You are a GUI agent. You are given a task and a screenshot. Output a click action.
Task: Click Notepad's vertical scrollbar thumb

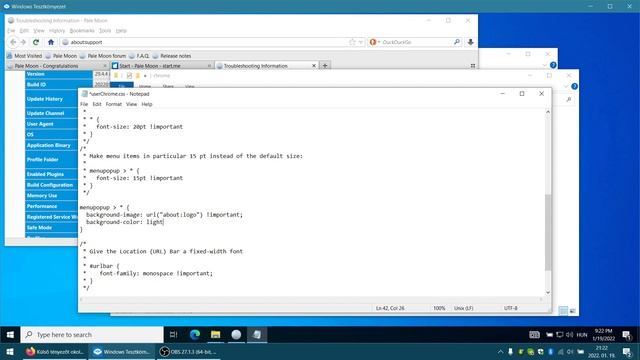[x=548, y=232]
